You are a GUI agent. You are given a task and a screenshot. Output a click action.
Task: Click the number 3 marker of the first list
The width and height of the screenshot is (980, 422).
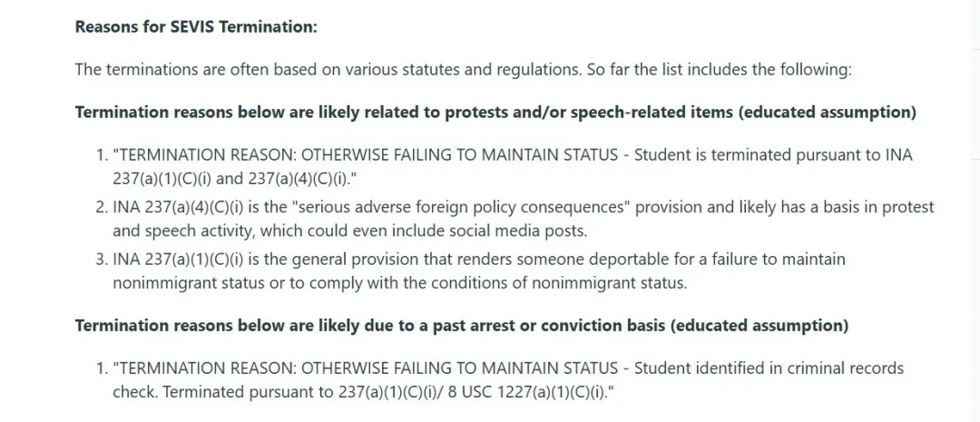(102, 259)
